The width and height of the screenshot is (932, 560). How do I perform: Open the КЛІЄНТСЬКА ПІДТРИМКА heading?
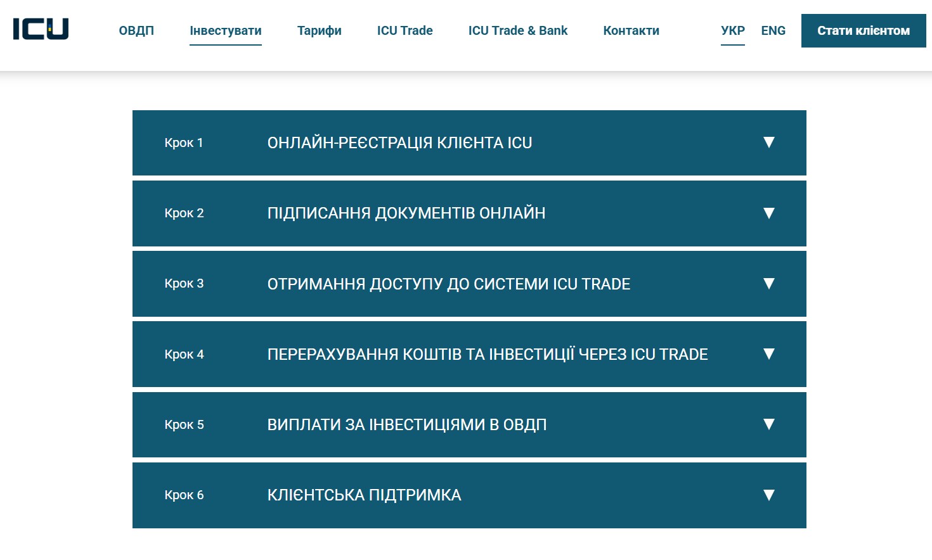[x=364, y=495]
